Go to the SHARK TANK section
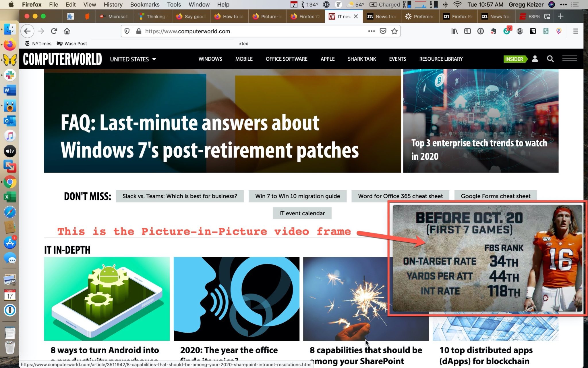The height and width of the screenshot is (368, 588). pos(362,59)
